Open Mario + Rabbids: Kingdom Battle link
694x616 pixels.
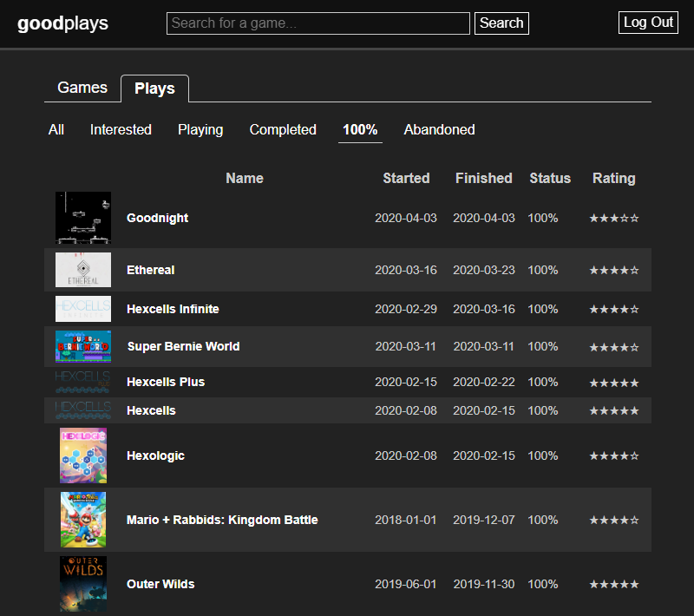tap(222, 520)
